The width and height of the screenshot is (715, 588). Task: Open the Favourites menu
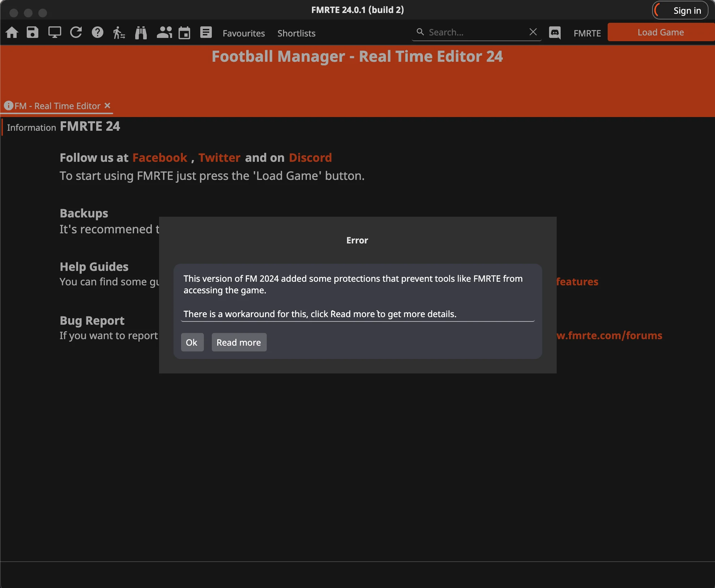click(x=244, y=33)
